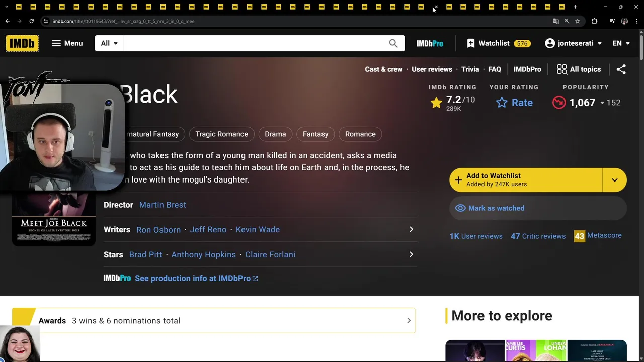644x362 pixels.
Task: Open the Watchlist with 576 items
Action: point(498,43)
